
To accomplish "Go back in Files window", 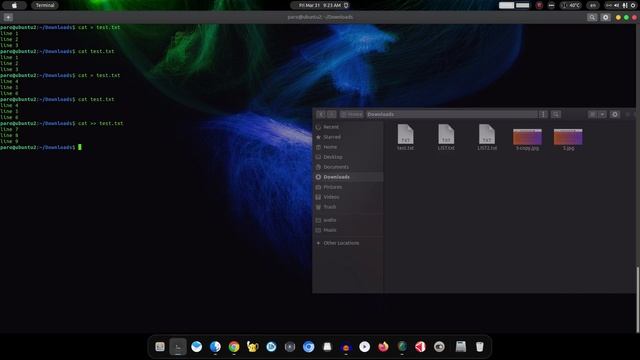I will pyautogui.click(x=321, y=114).
